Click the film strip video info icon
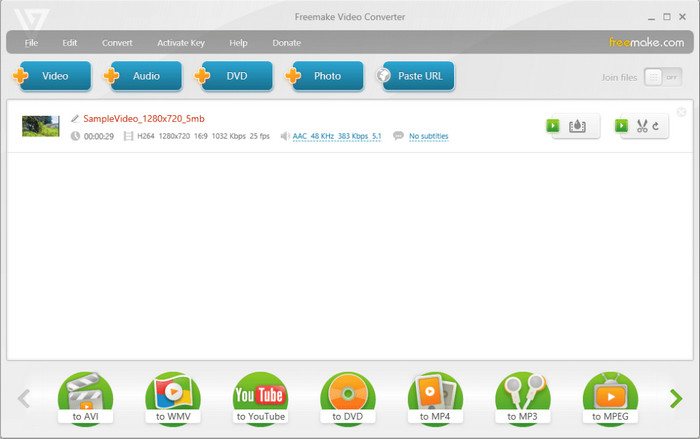 pos(128,136)
